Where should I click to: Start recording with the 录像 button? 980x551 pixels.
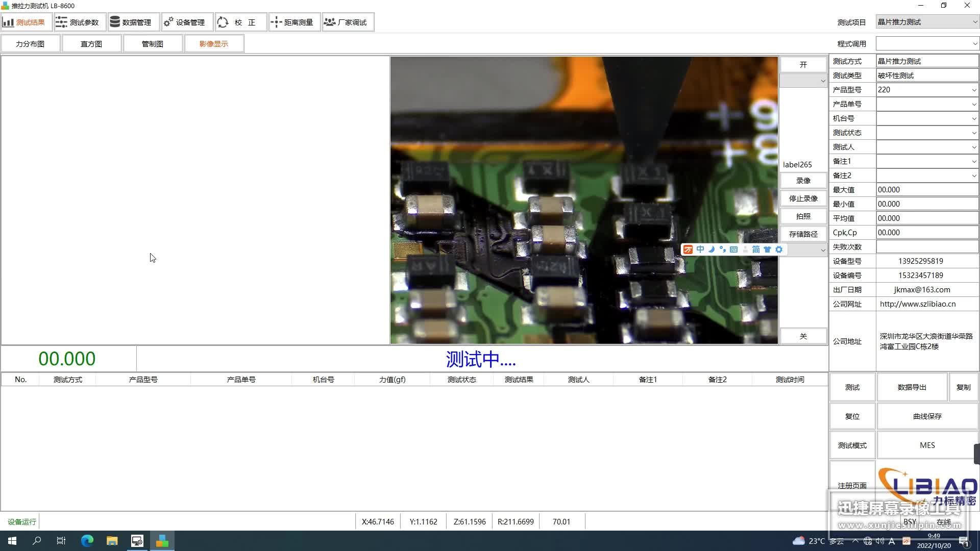click(803, 181)
